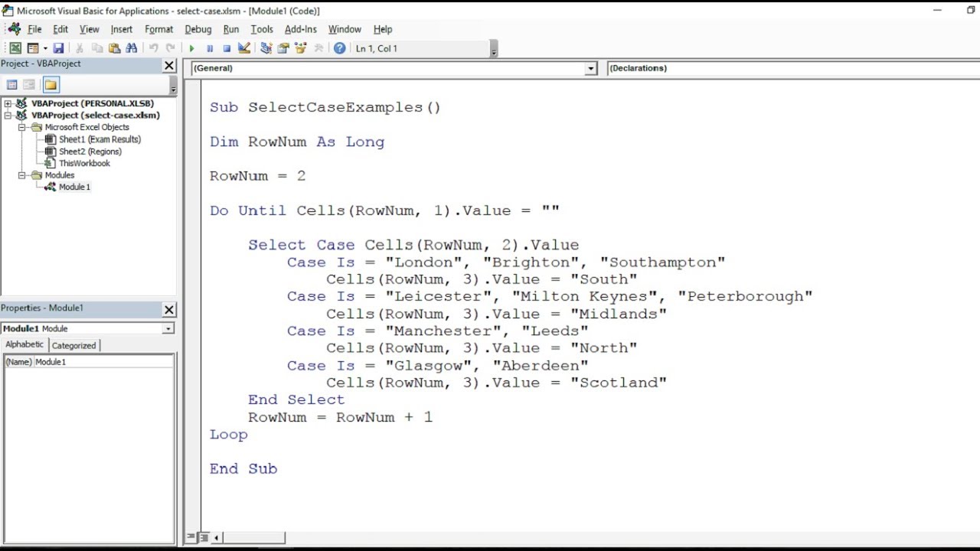Click the Undo arrow icon
This screenshot has width=980, height=551.
coord(153,48)
